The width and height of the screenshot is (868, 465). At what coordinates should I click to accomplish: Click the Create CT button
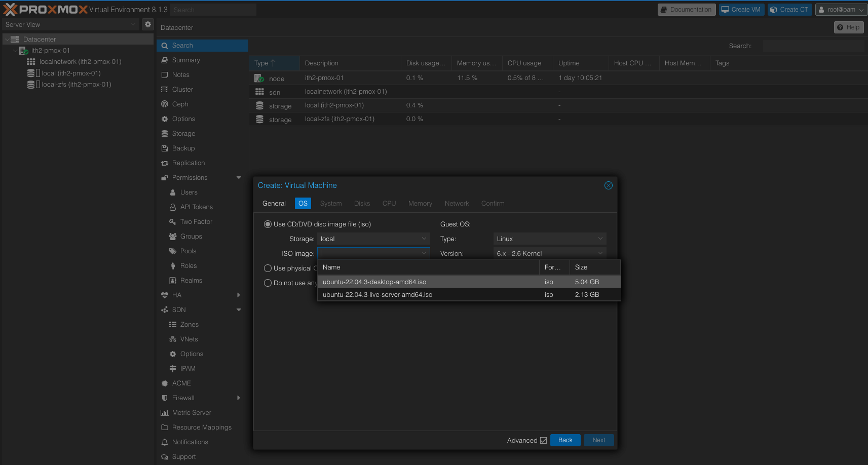pos(789,10)
